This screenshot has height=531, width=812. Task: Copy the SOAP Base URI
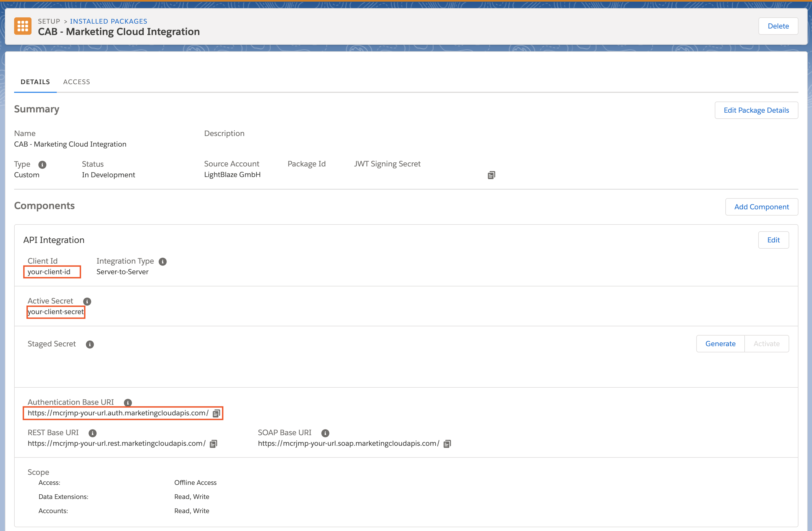[x=447, y=444]
